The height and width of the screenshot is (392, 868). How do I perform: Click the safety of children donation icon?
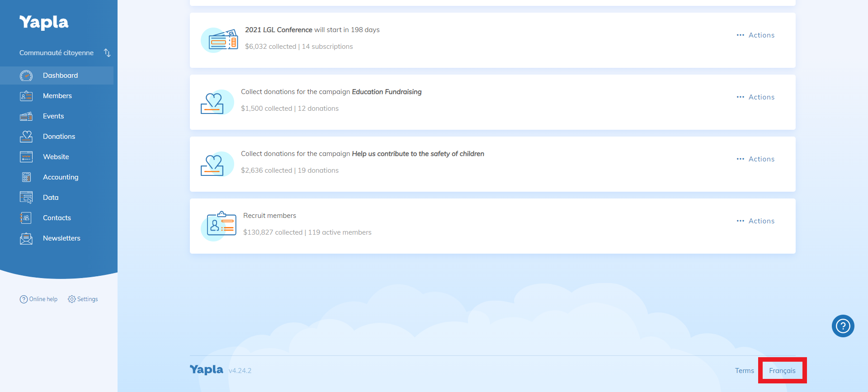(x=217, y=164)
